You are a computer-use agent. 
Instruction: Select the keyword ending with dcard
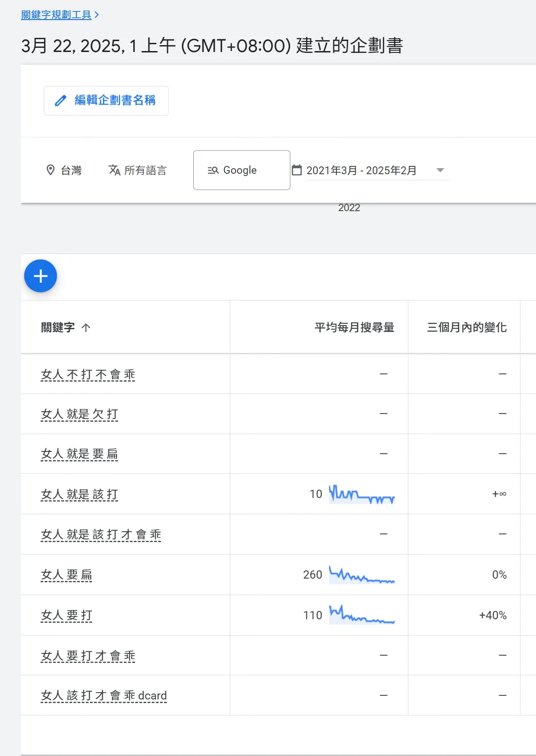tap(103, 695)
